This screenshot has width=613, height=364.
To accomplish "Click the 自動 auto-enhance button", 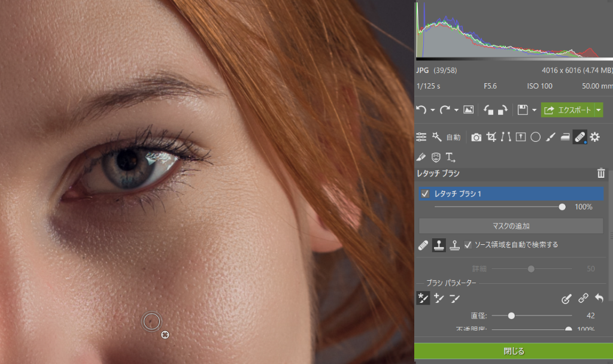I will (x=454, y=137).
